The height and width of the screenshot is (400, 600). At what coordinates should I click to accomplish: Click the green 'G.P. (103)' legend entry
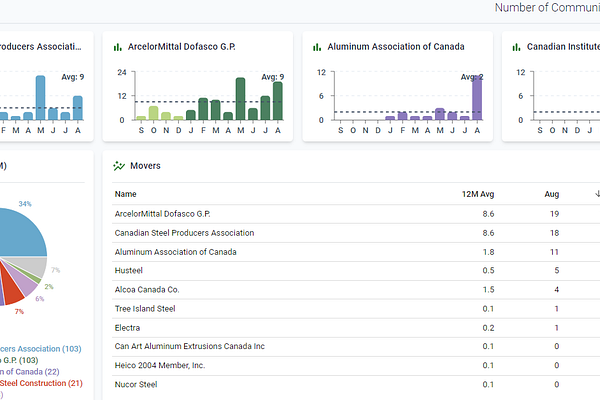click(19, 360)
